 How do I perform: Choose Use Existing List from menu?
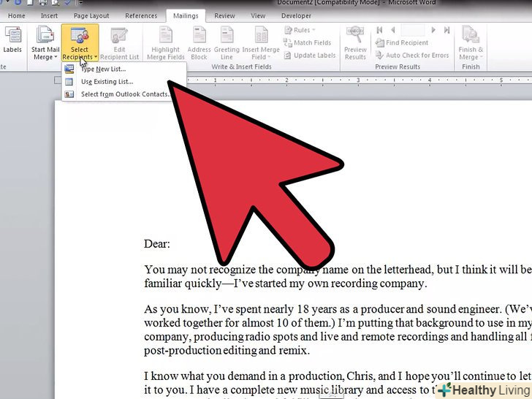pos(123,82)
